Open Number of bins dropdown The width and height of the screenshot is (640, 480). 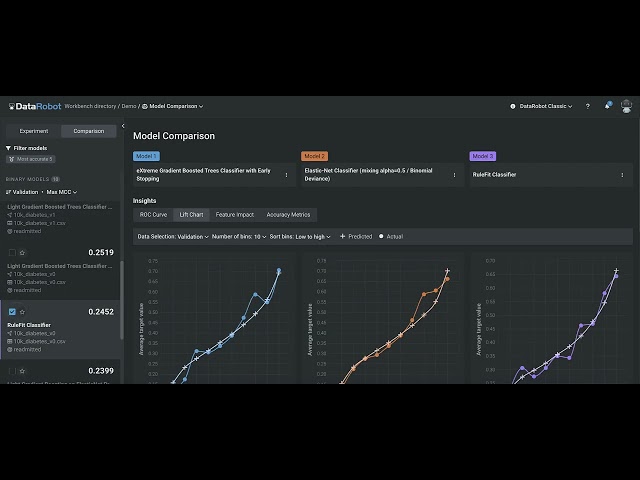tap(239, 237)
